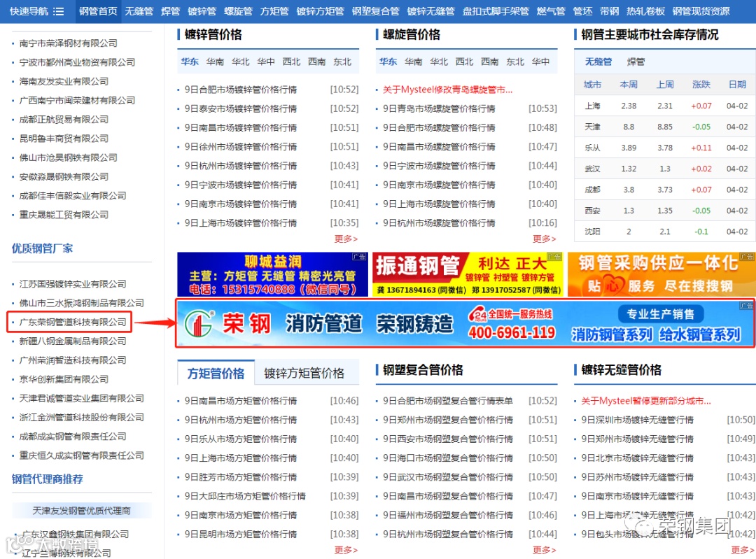This screenshot has width=756, height=559.
Task: Open 京华创新集团有限公司 link
Action: (64, 379)
